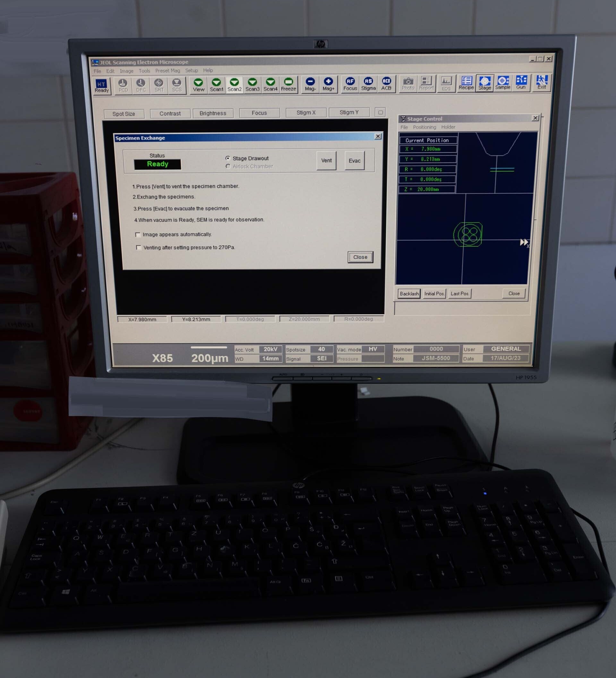The image size is (616, 678).
Task: Toggle the Stage toolbar button
Action: tap(485, 83)
